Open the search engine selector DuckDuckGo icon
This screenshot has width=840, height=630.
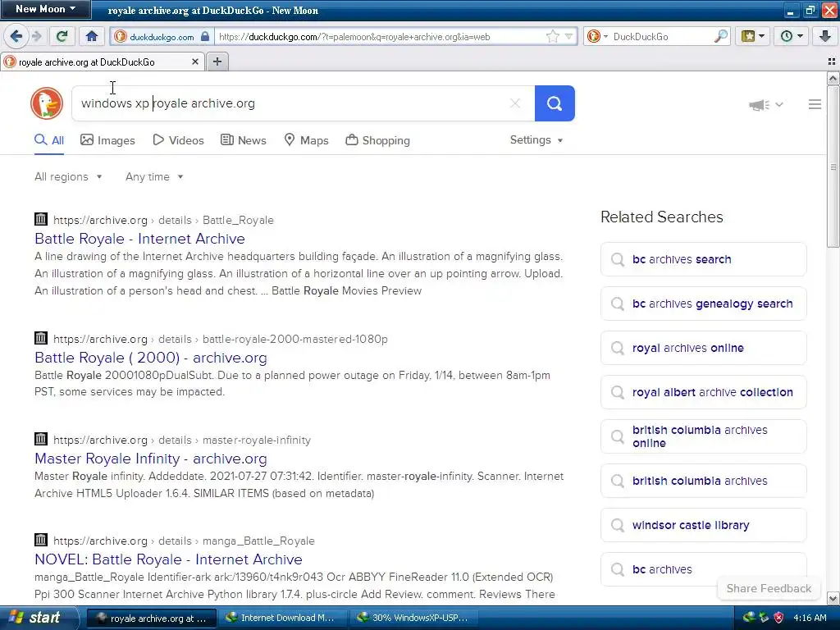point(597,36)
